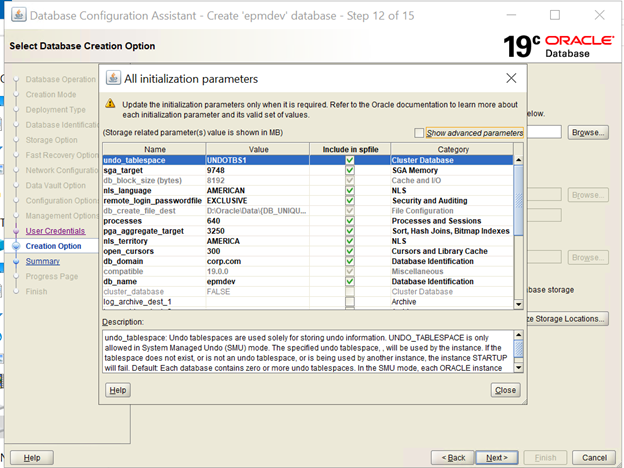Screen dimensions: 624x468
Task: Select the log_archive_dest_1 row name
Action: (x=154, y=302)
